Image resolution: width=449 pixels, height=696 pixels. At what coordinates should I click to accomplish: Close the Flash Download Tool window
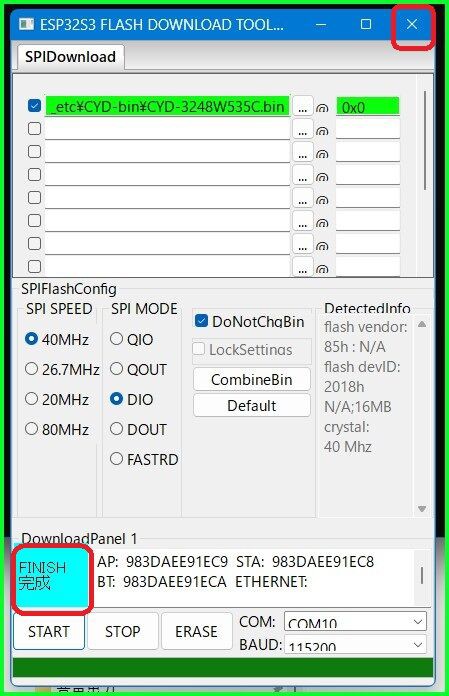pyautogui.click(x=412, y=24)
